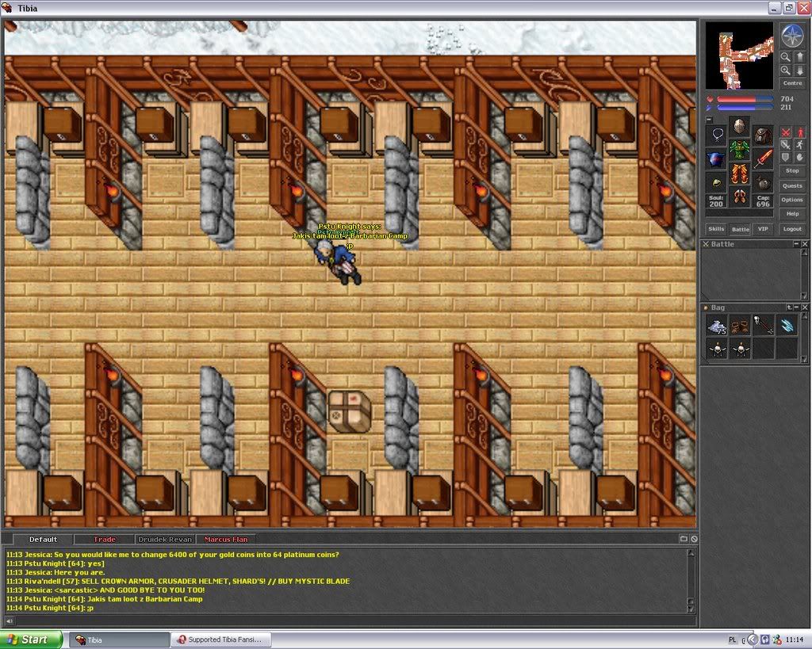812x649 pixels.
Task: Click the minimap view
Action: tap(740, 56)
